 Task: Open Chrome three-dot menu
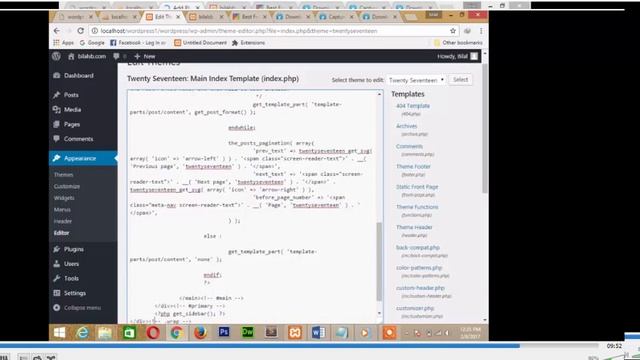click(481, 31)
